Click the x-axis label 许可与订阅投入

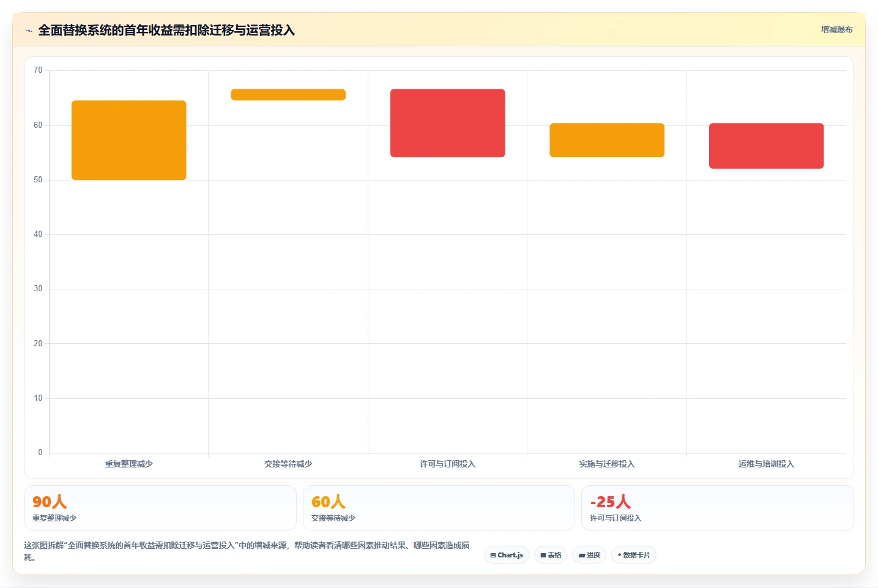tap(448, 464)
